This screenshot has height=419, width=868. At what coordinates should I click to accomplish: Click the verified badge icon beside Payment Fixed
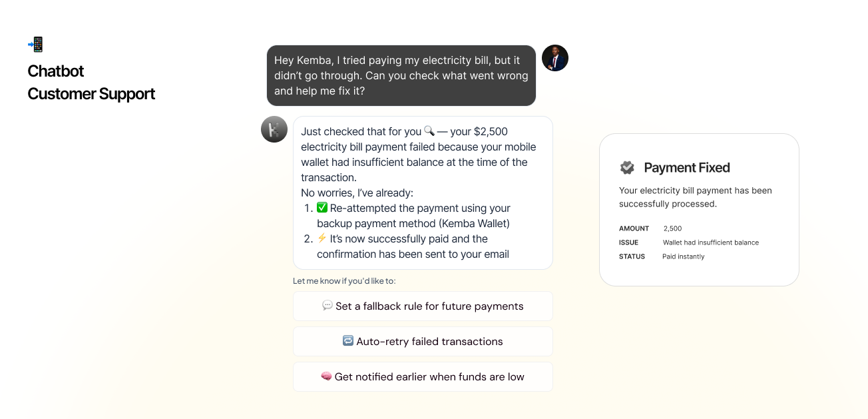[626, 167]
